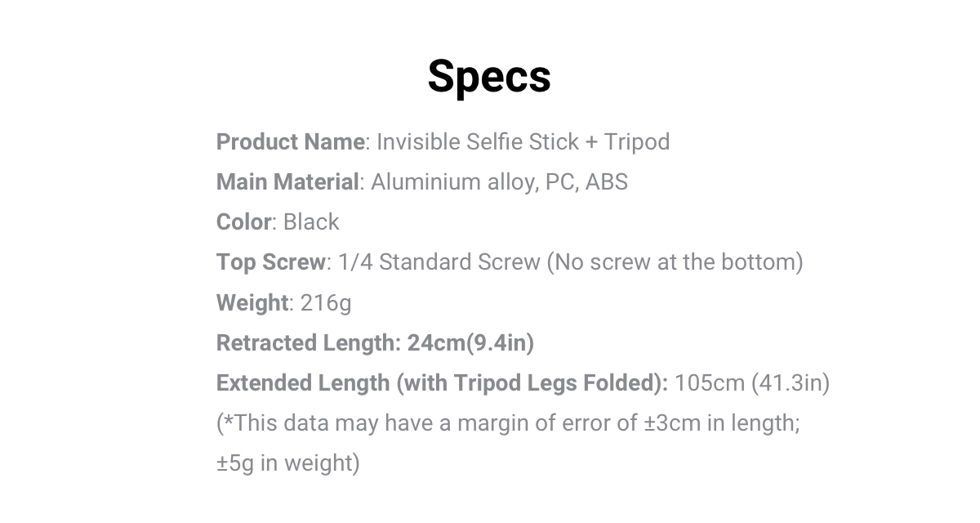980x523 pixels.
Task: Click the No screw at the bottom note
Action: point(675,262)
